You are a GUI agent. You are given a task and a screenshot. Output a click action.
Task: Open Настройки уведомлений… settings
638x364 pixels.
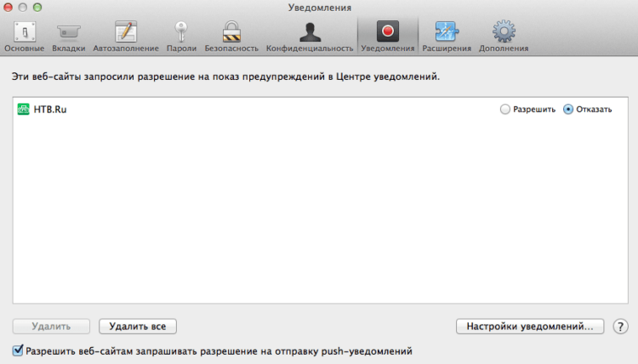click(530, 327)
